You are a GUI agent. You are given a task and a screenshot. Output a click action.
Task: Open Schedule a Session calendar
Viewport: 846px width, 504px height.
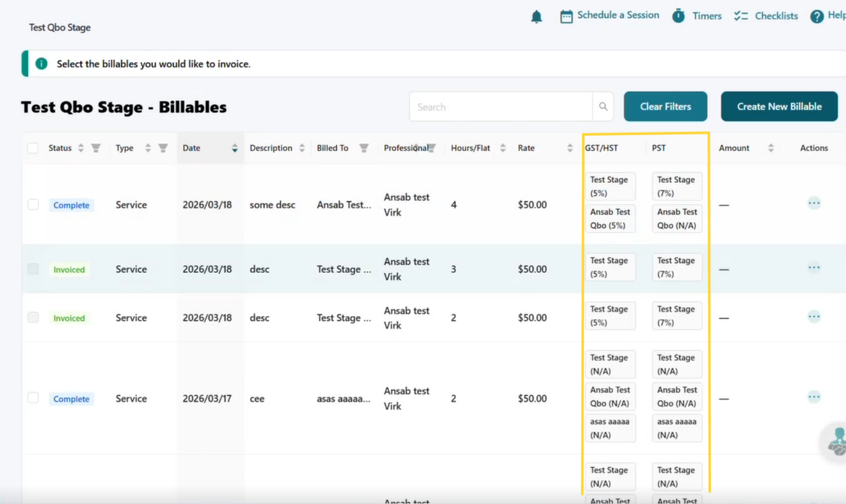[x=566, y=17]
